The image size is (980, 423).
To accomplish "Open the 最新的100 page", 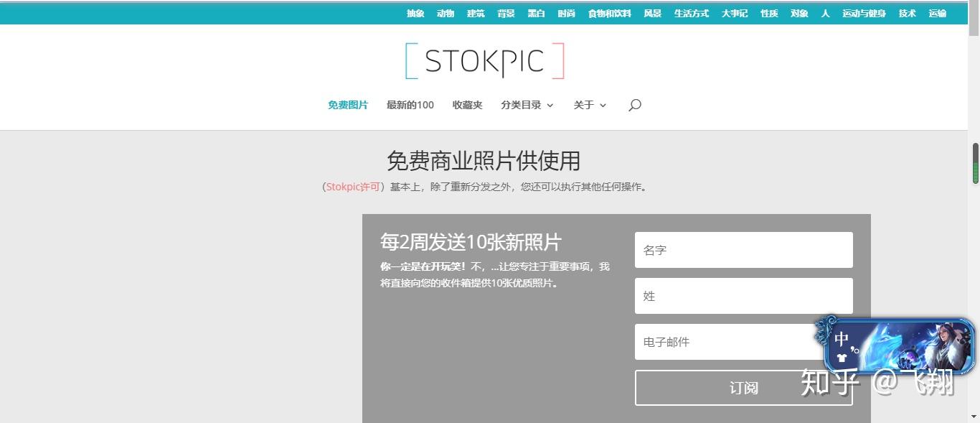I will [x=409, y=105].
